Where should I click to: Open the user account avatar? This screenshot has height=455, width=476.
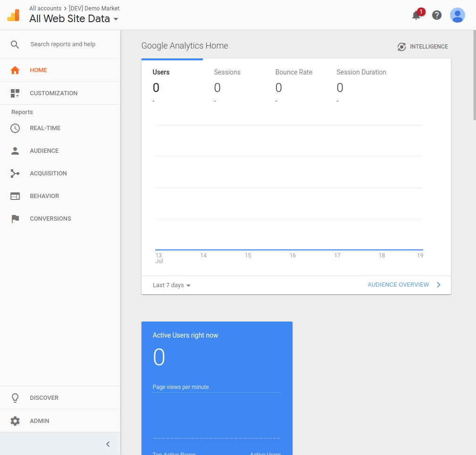point(458,15)
